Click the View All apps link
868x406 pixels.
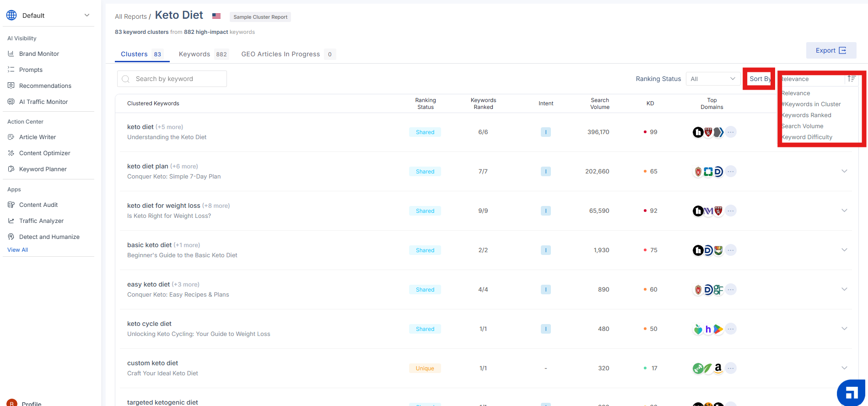(18, 250)
